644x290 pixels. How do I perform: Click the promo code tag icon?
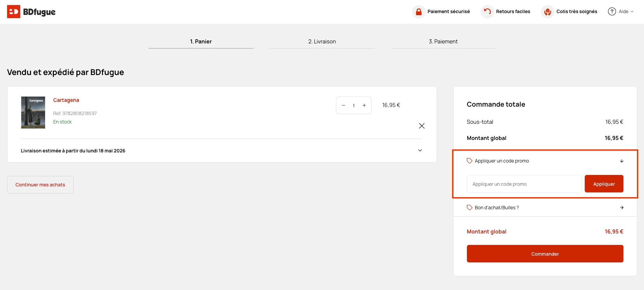(x=470, y=161)
